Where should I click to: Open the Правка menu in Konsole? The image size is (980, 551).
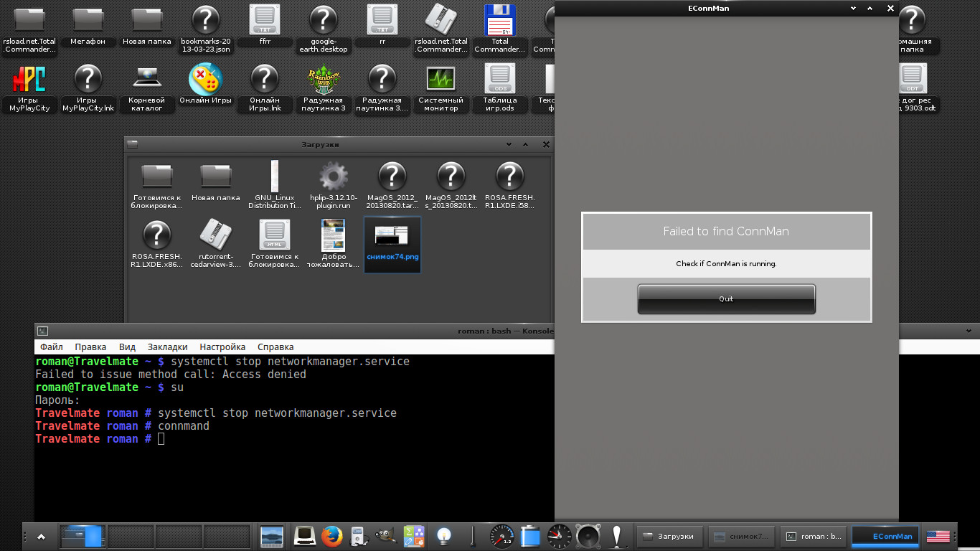[90, 347]
